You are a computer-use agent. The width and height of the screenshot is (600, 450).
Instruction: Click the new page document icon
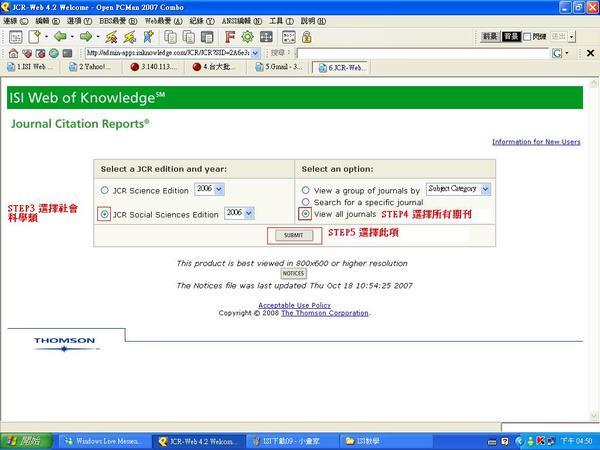tap(34, 37)
